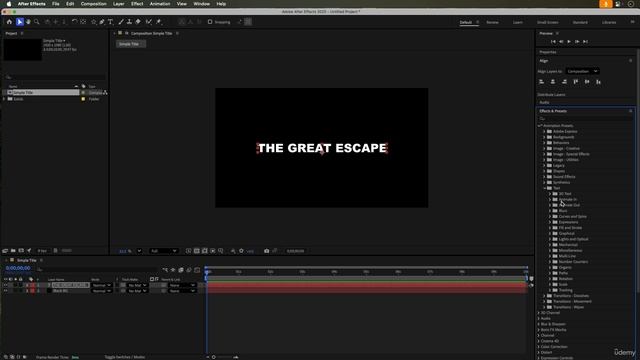
Task: Click Align Bottom icon in Align panel
Action: point(598,82)
